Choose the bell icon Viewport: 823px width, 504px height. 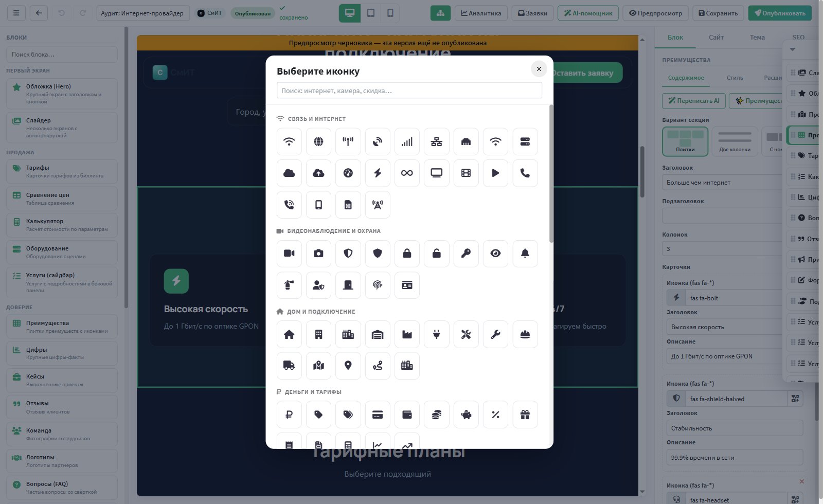click(x=525, y=254)
